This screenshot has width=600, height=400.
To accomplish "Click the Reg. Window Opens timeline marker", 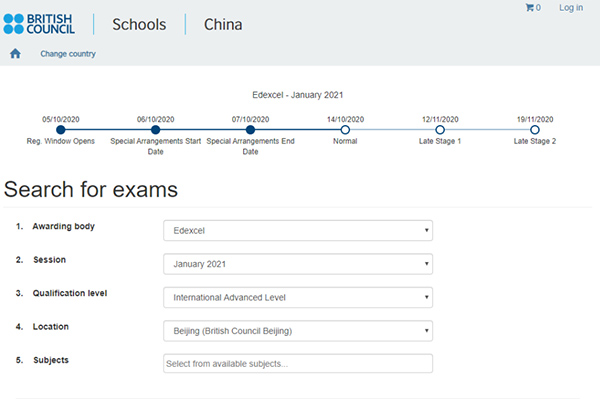I will [60, 130].
